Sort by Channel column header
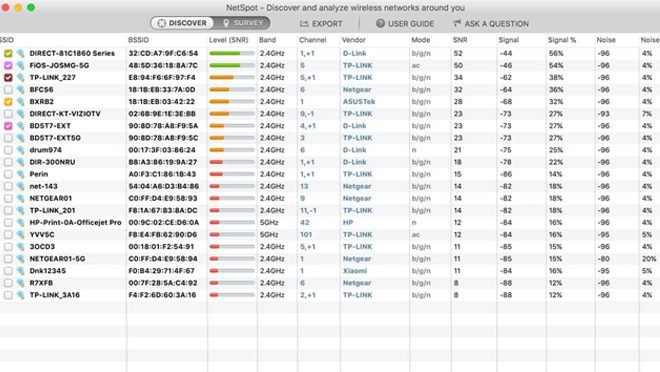 coord(313,40)
